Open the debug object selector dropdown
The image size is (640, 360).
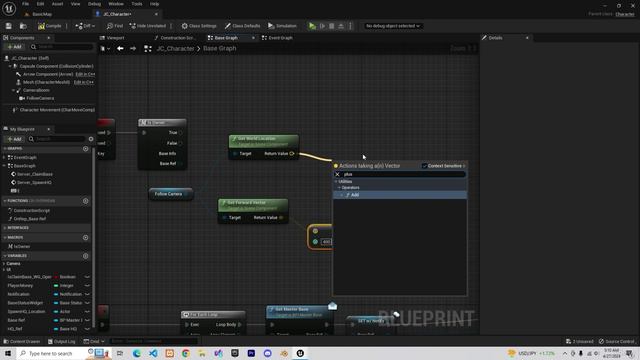[393, 26]
